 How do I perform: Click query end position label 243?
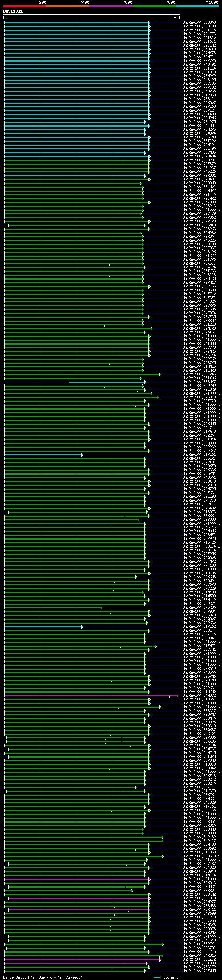click(x=175, y=17)
